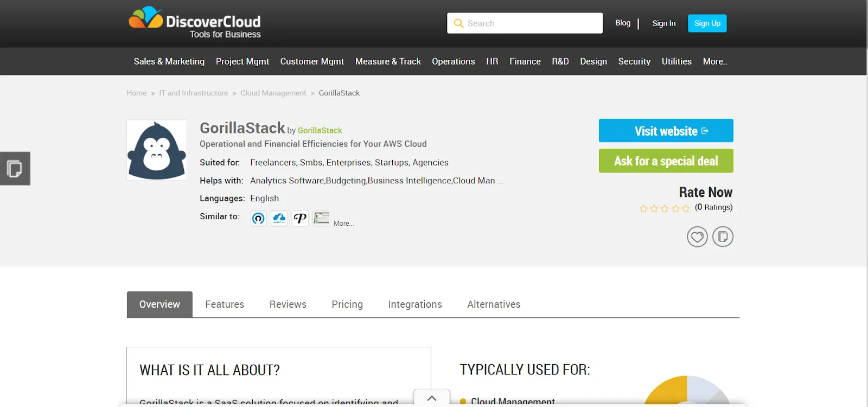Click the (0 Ratings) text
868x407 pixels.
713,207
